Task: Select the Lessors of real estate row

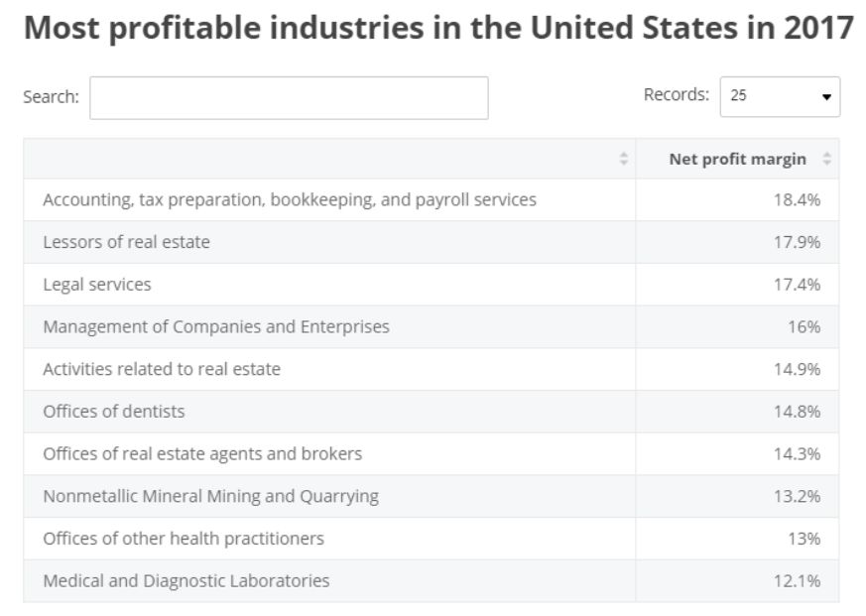Action: tap(126, 242)
